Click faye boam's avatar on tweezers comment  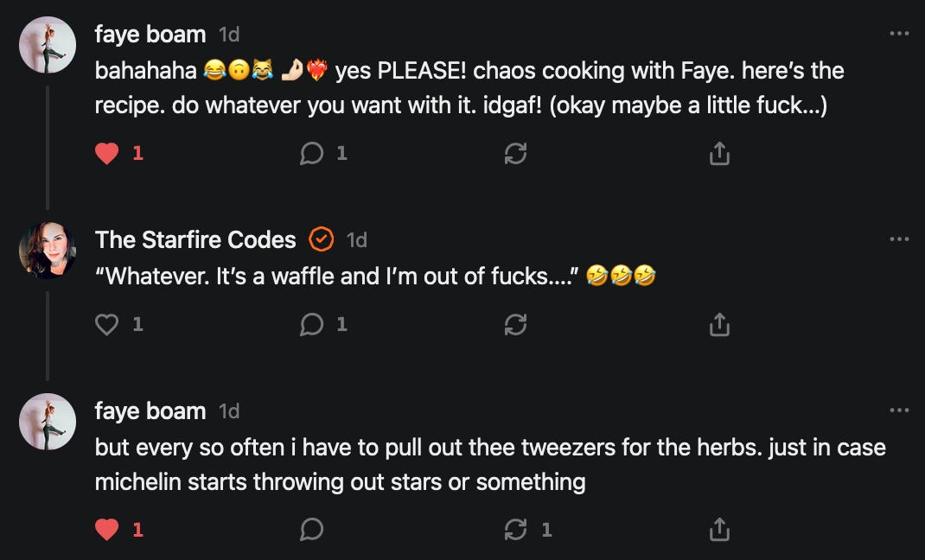point(48,422)
